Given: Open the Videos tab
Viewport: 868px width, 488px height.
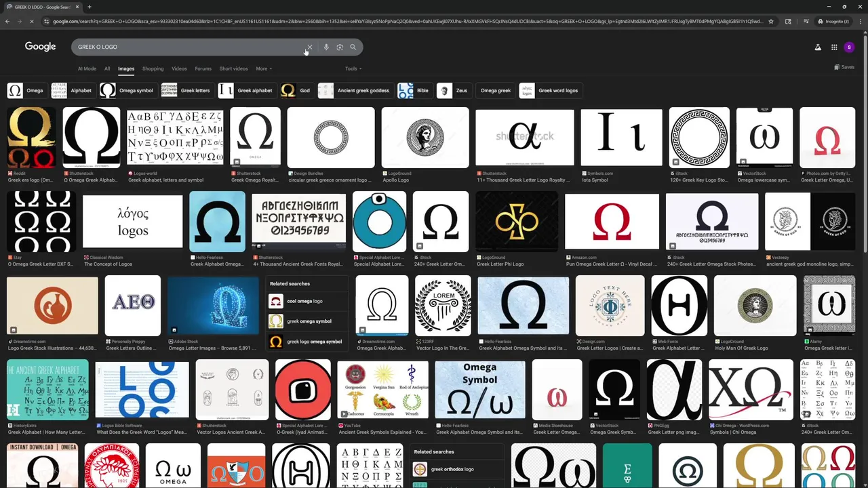Looking at the screenshot, I should tap(179, 68).
